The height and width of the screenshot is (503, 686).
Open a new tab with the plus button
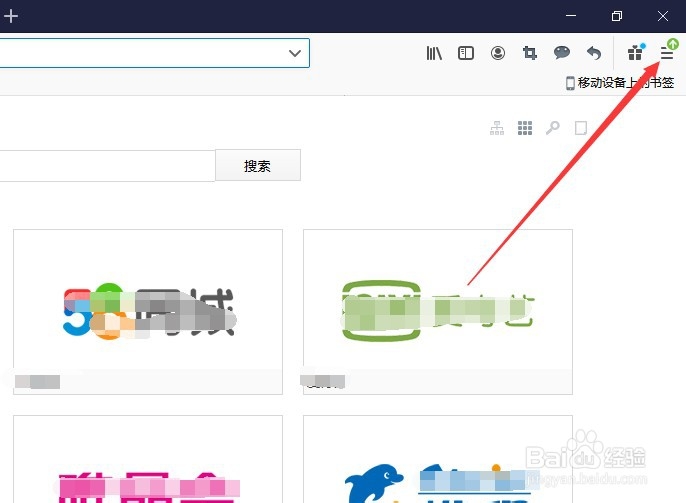(10, 16)
